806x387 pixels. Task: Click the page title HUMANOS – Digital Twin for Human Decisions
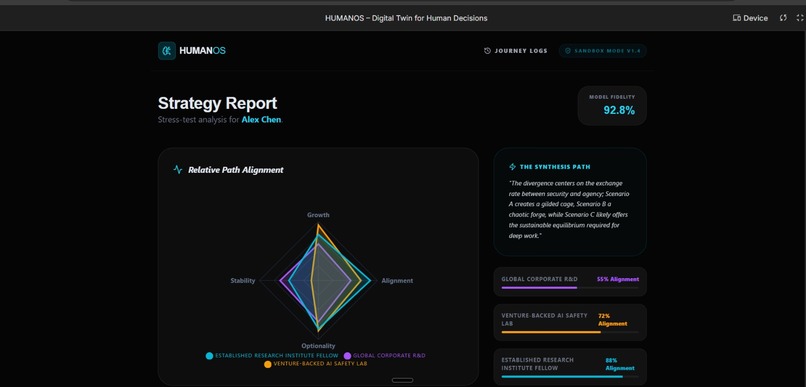pos(406,18)
